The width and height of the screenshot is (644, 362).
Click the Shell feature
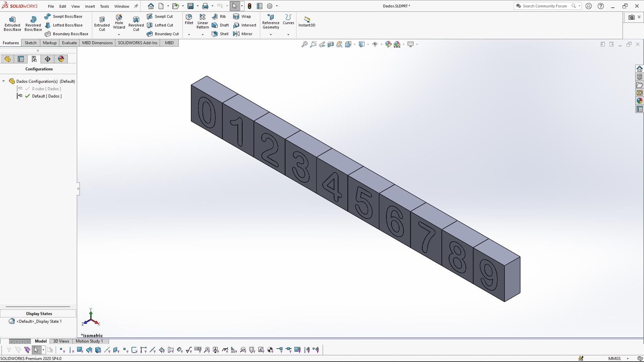click(x=220, y=34)
